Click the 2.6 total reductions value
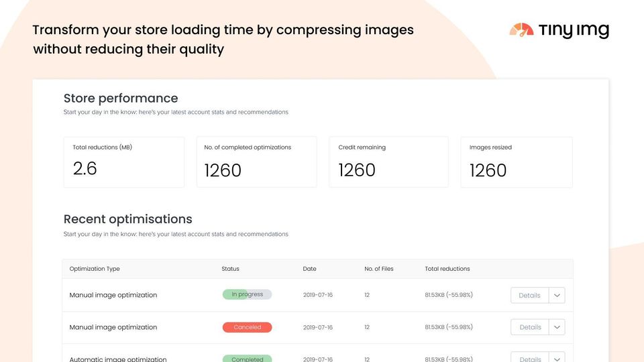 coord(85,169)
